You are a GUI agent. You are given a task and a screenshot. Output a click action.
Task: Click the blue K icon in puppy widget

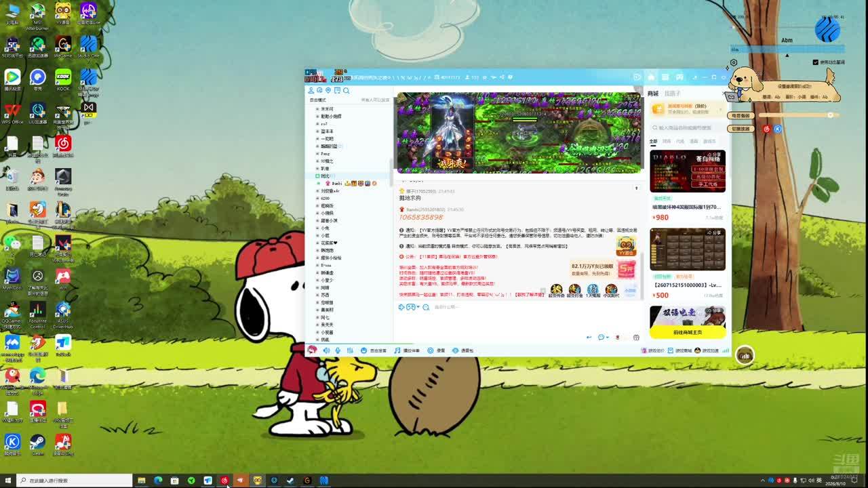pyautogui.click(x=778, y=129)
